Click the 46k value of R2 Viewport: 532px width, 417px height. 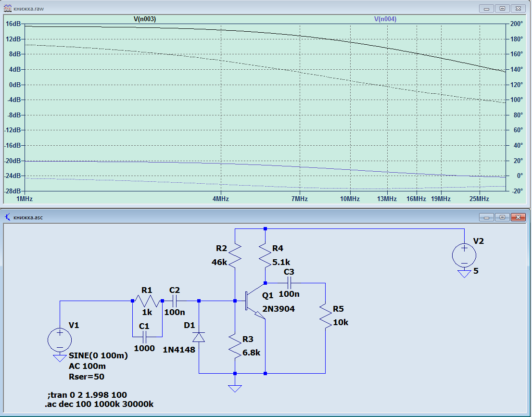coord(219,262)
